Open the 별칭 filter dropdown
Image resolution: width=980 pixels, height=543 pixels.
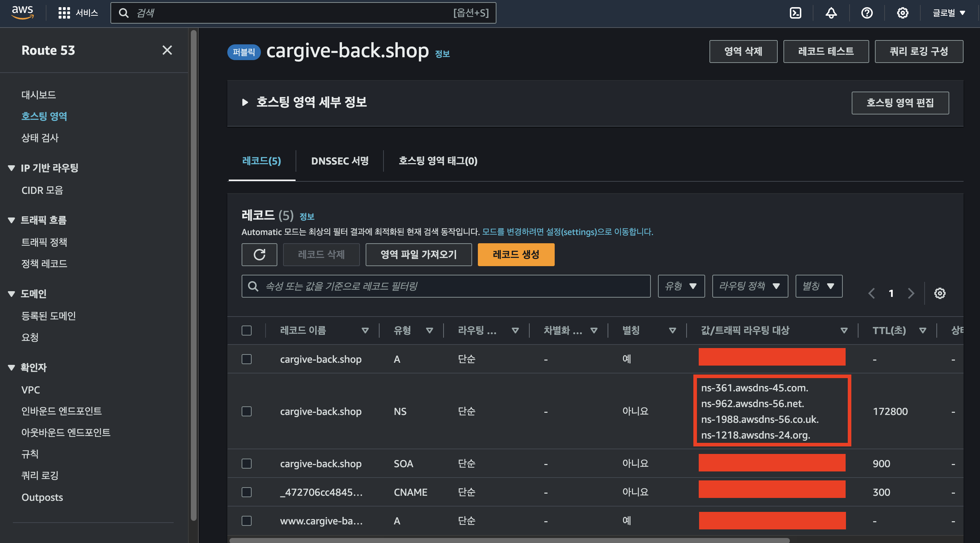(x=819, y=286)
